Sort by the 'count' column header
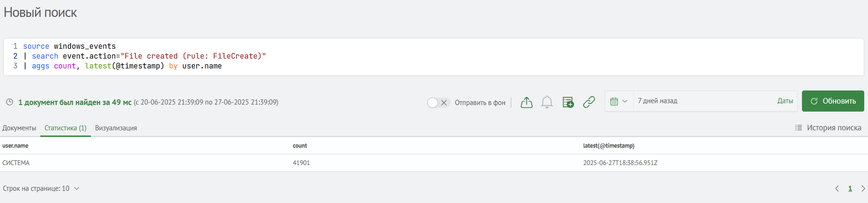 (300, 146)
